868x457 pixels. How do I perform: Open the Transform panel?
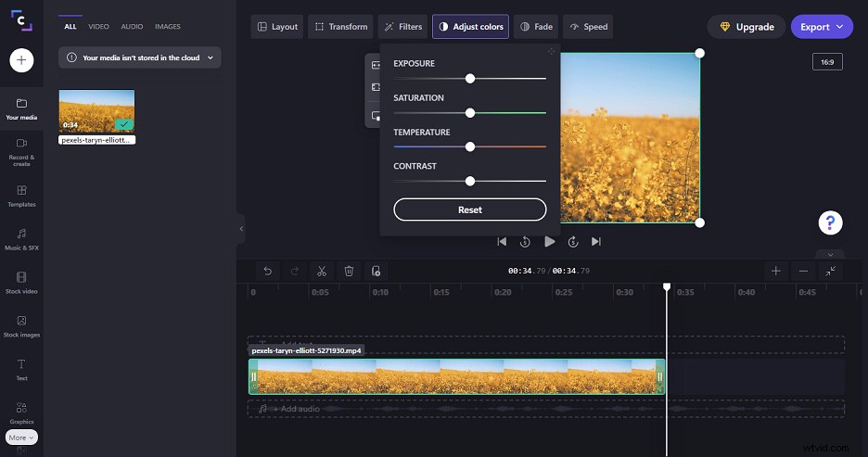click(340, 27)
